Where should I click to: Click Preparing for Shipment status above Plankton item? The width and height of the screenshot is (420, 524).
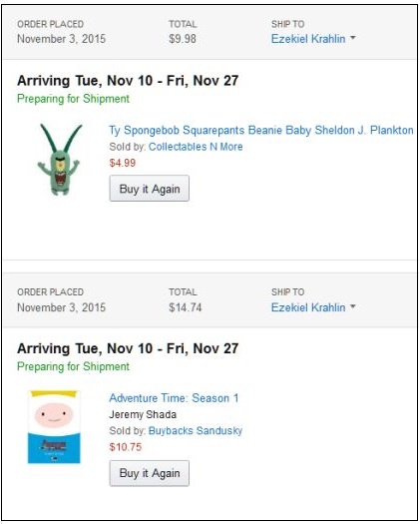pyautogui.click(x=73, y=99)
